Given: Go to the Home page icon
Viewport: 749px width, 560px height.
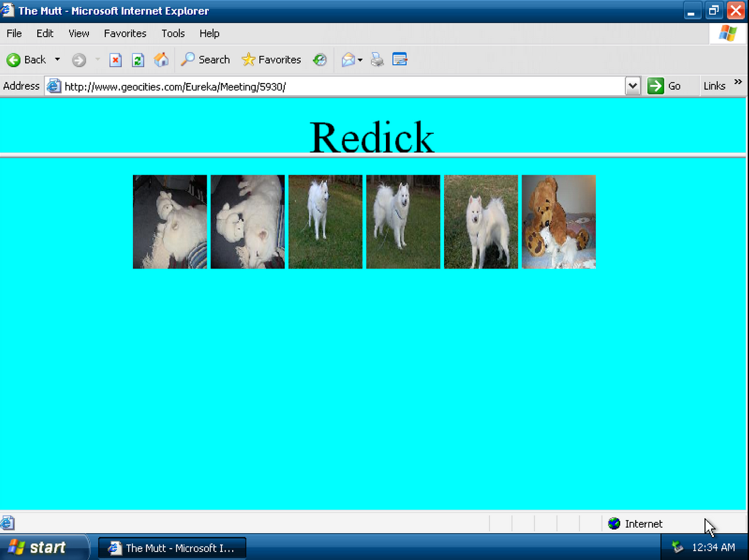Looking at the screenshot, I should [161, 60].
